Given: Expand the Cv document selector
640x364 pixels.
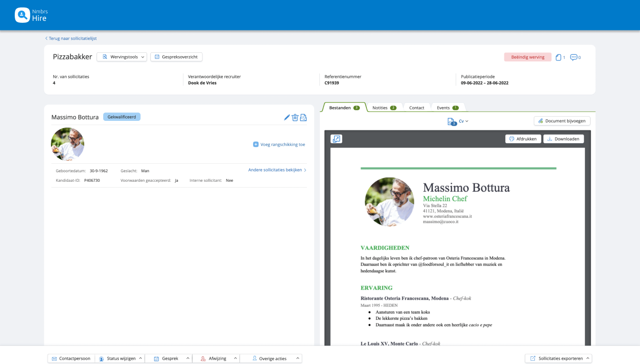Looking at the screenshot, I should [463, 121].
